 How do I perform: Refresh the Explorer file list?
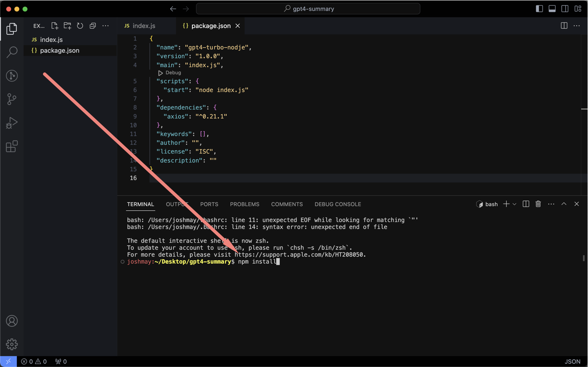(80, 26)
